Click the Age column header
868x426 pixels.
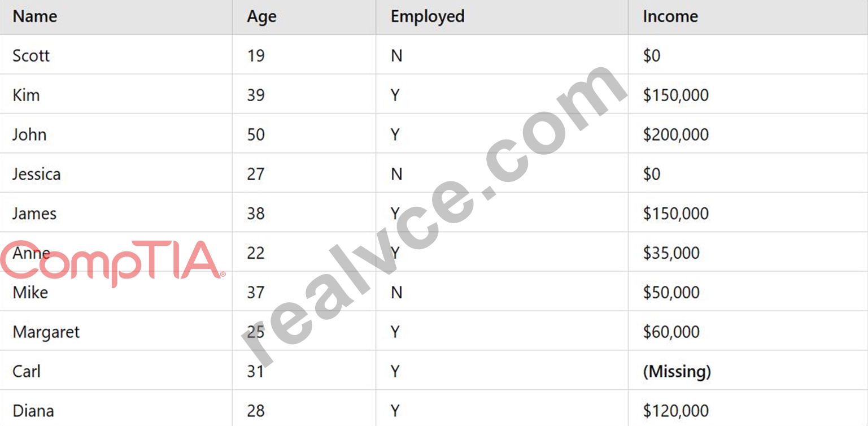261,17
